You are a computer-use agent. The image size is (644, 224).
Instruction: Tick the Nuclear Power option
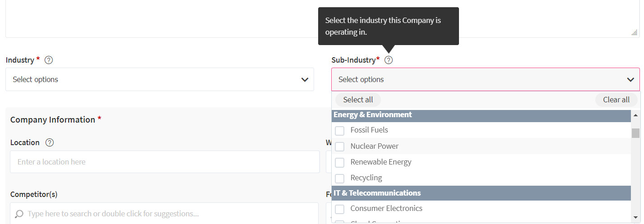pyautogui.click(x=340, y=146)
